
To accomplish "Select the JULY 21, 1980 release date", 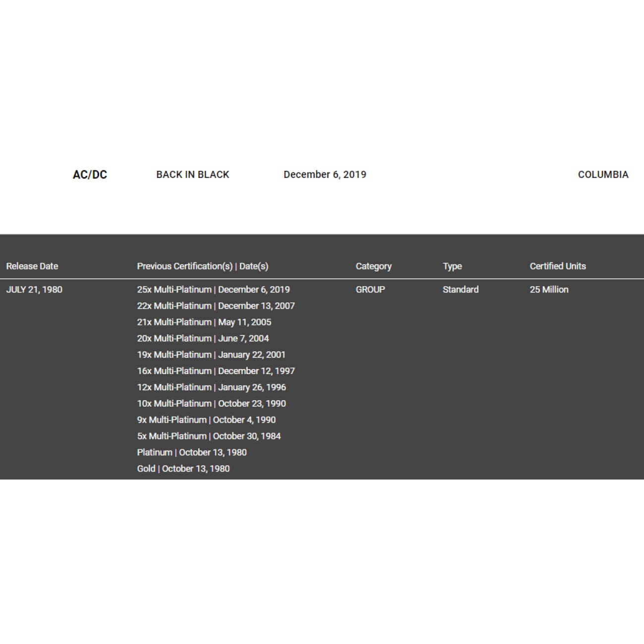I will 34,289.
